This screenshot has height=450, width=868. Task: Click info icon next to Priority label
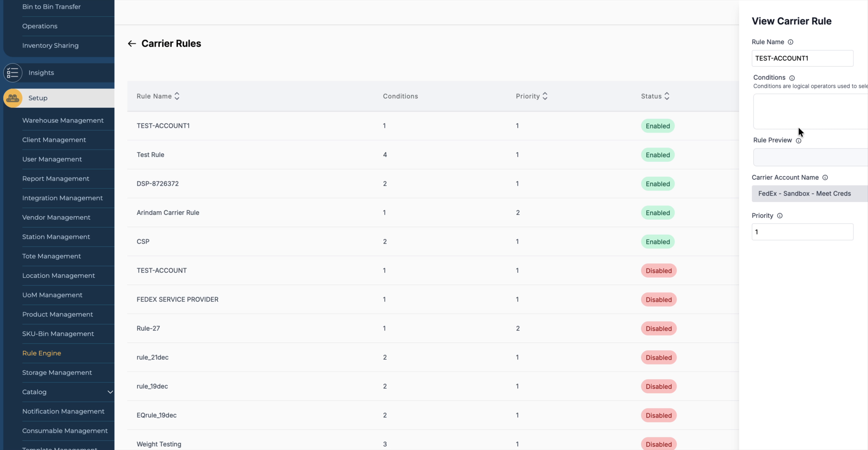(x=780, y=215)
